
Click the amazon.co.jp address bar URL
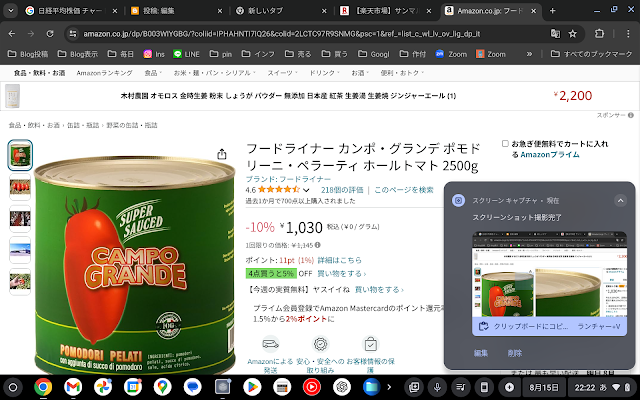coord(282,34)
